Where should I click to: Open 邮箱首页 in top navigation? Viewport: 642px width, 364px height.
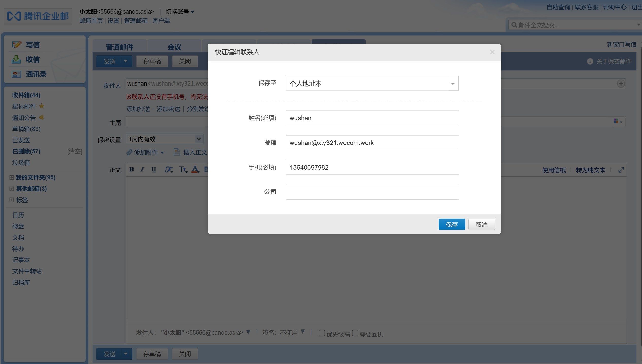(91, 21)
